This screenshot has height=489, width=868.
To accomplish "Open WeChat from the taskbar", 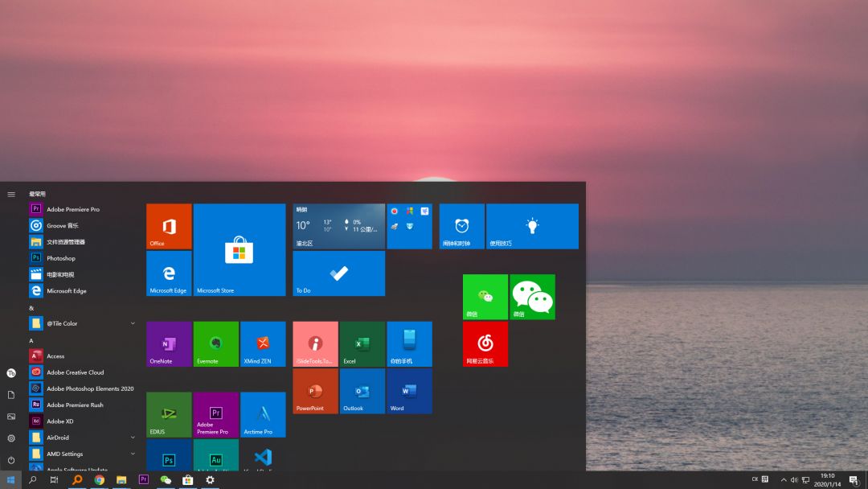I will [x=166, y=480].
